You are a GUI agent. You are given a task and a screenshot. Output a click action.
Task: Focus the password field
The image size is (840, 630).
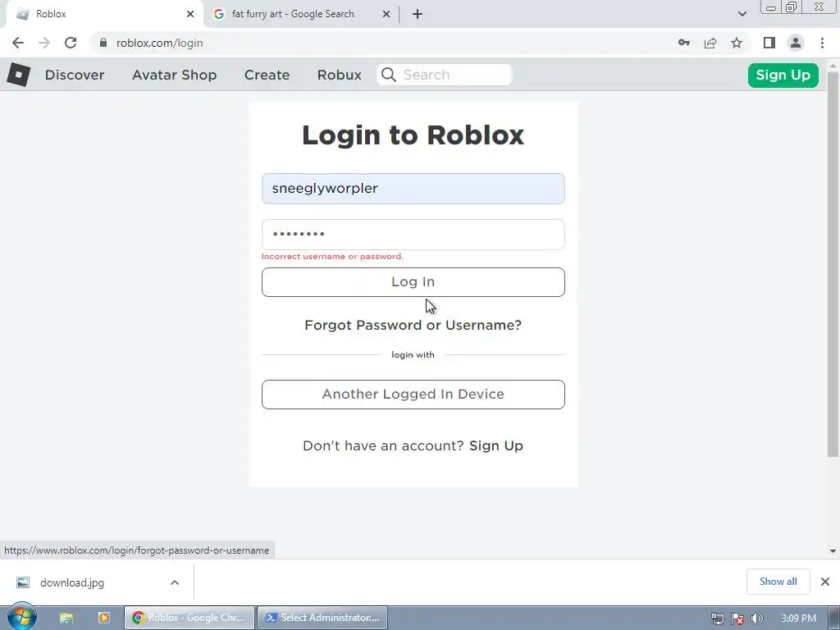(x=413, y=234)
